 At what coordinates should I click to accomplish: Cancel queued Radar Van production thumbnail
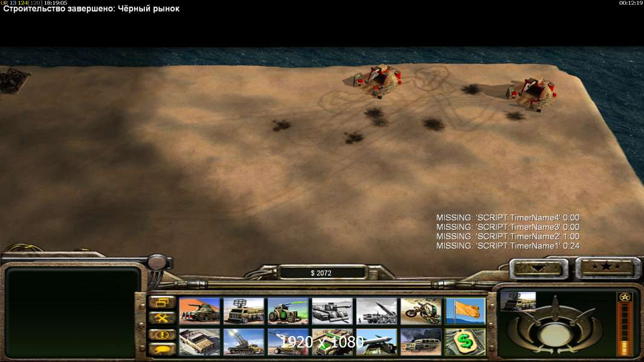tap(518, 301)
